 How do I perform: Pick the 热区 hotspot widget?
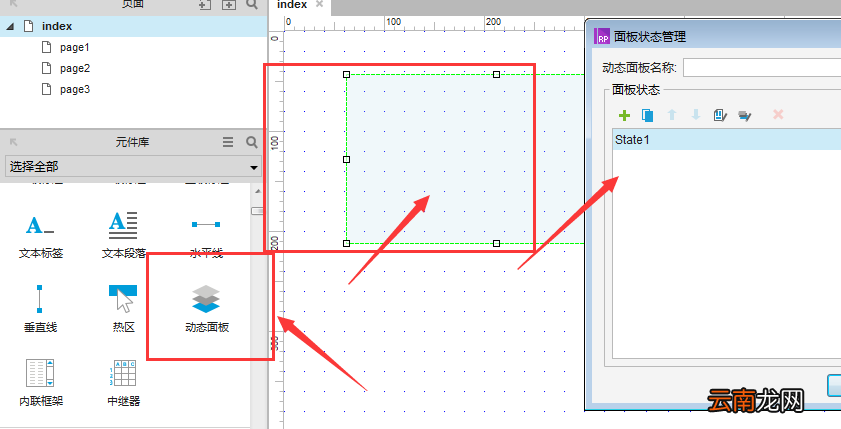point(123,309)
